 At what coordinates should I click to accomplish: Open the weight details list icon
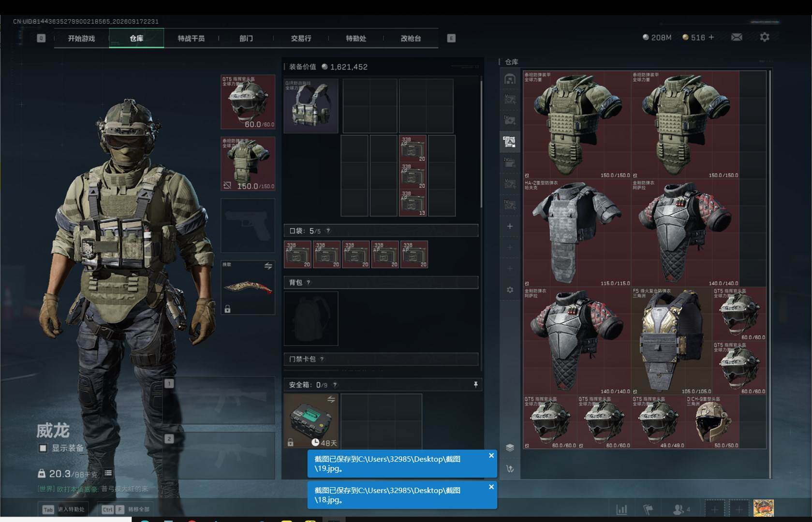coord(108,473)
